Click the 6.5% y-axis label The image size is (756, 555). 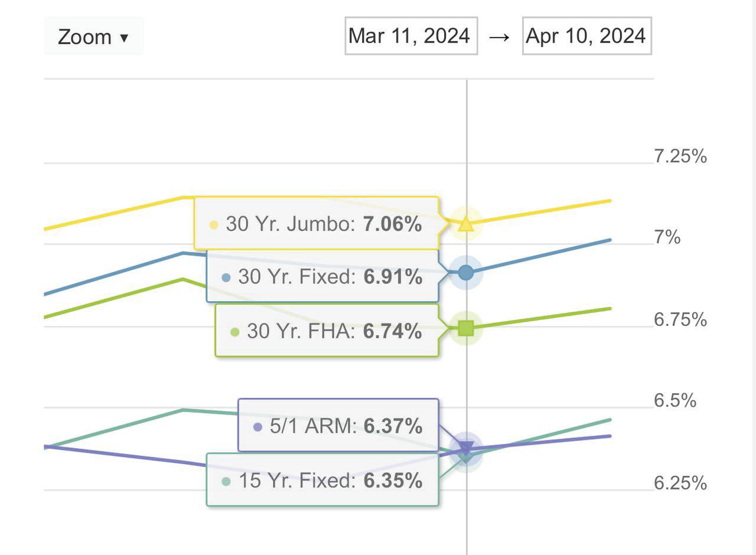pyautogui.click(x=675, y=400)
